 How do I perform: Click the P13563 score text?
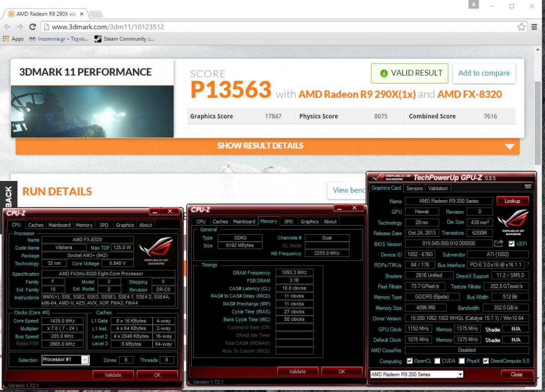tap(230, 90)
